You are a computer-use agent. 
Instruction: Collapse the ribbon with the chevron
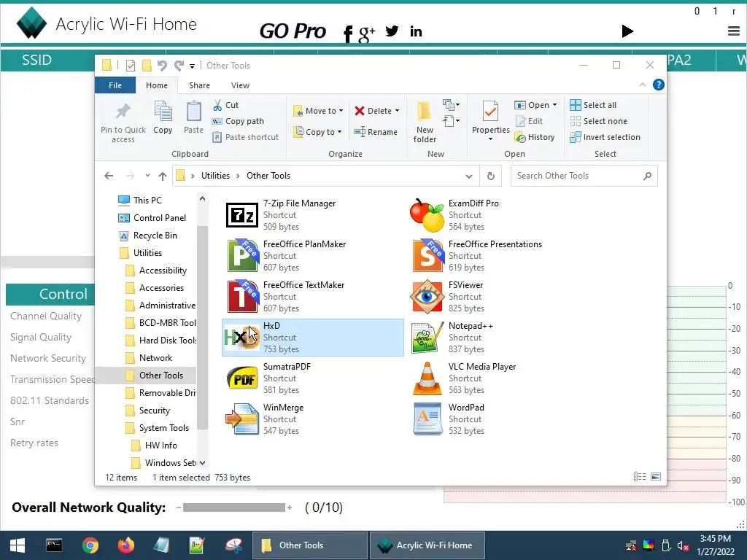click(x=642, y=85)
